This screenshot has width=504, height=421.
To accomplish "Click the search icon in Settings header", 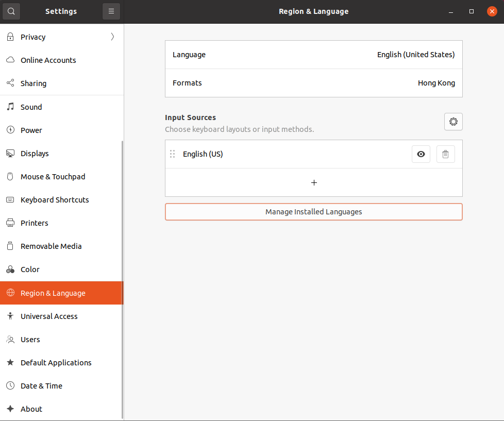I will 11,11.
